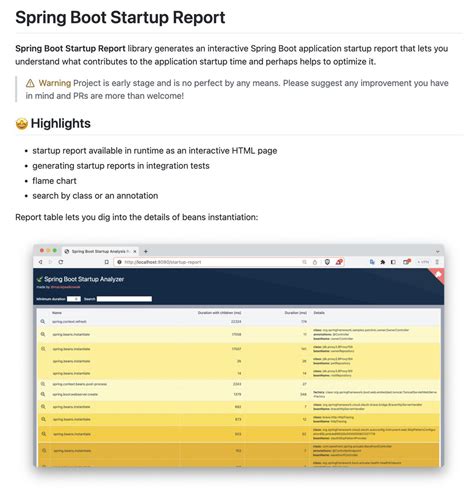Click the Minimum duration number field

point(74,299)
